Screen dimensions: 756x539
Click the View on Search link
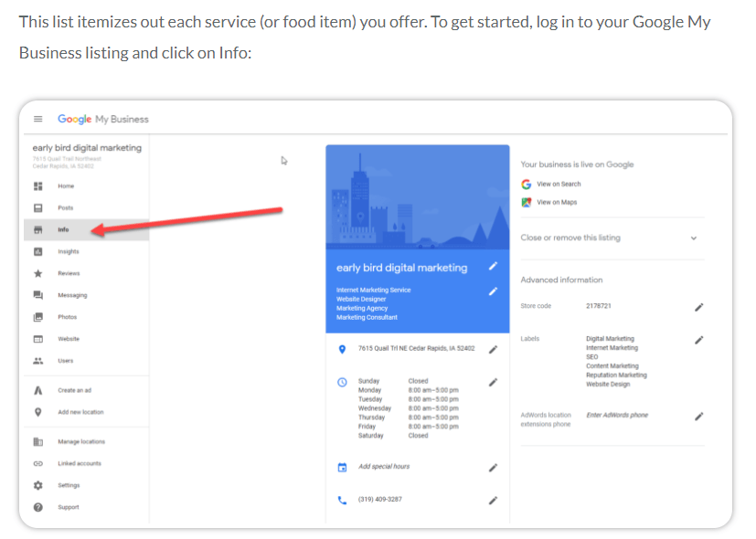click(x=560, y=184)
